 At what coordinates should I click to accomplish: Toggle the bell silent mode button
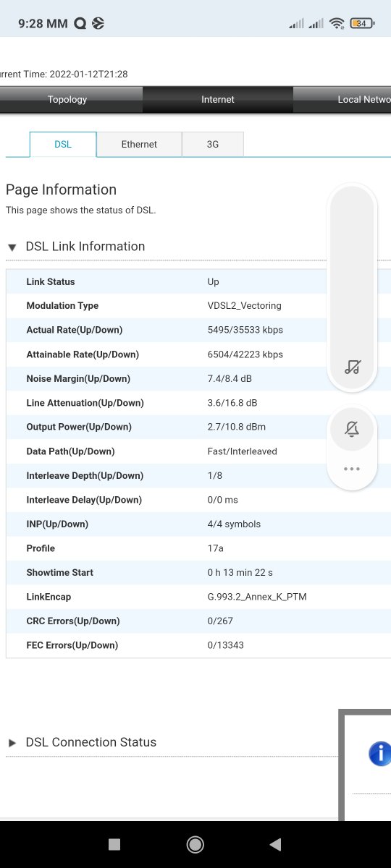click(352, 429)
